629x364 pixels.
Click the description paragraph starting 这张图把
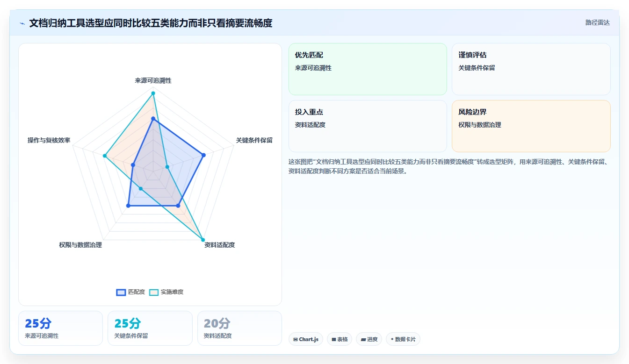449,166
